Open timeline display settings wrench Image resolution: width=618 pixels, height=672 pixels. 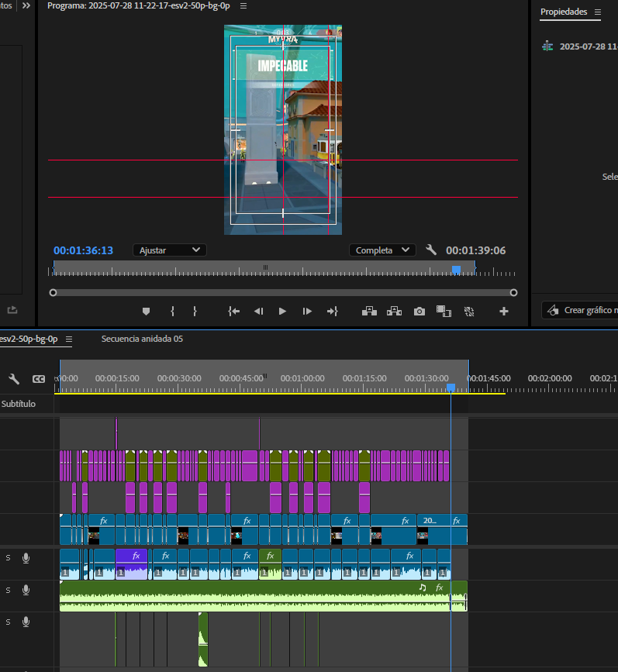(14, 379)
